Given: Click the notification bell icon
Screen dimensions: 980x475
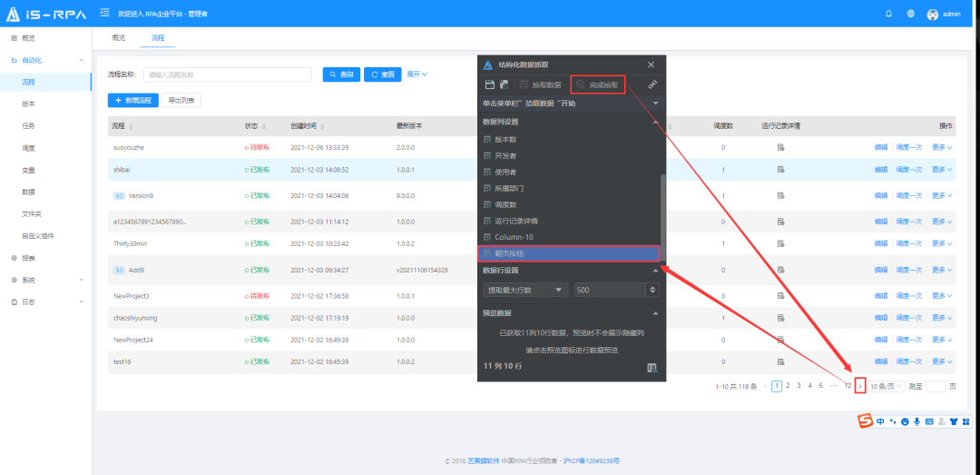Looking at the screenshot, I should [888, 14].
